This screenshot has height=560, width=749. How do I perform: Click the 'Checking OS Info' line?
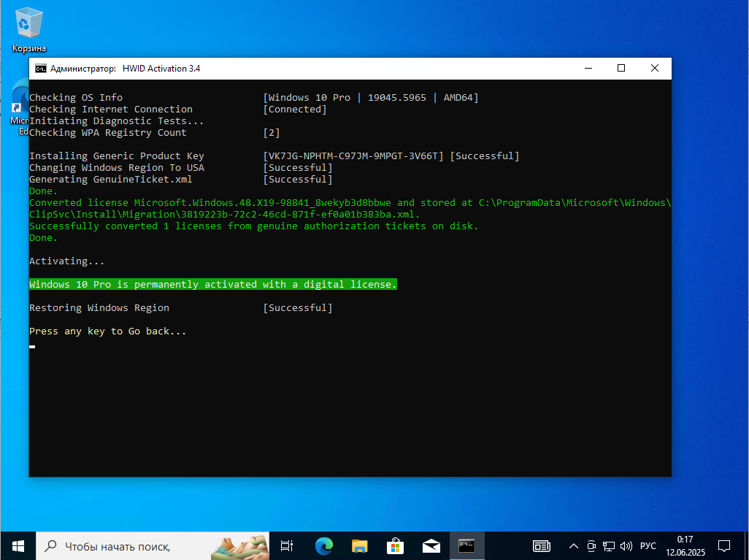76,98
